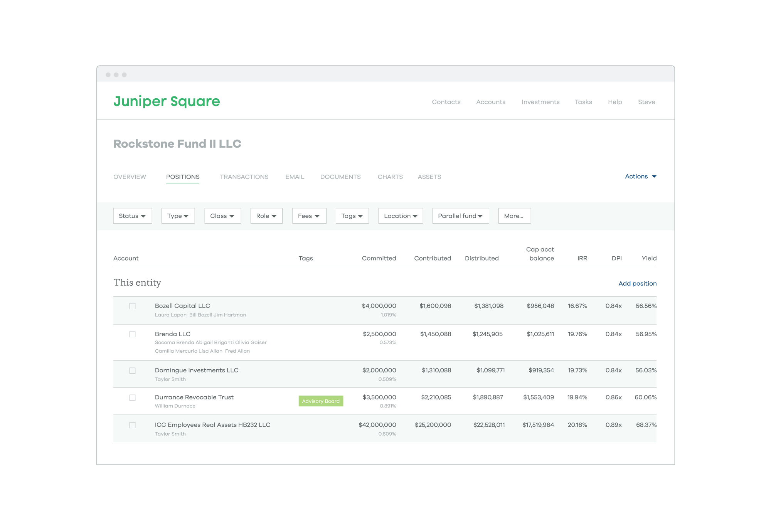771x532 pixels.
Task: Open the Dorningue Investments LLC account
Action: (x=197, y=370)
